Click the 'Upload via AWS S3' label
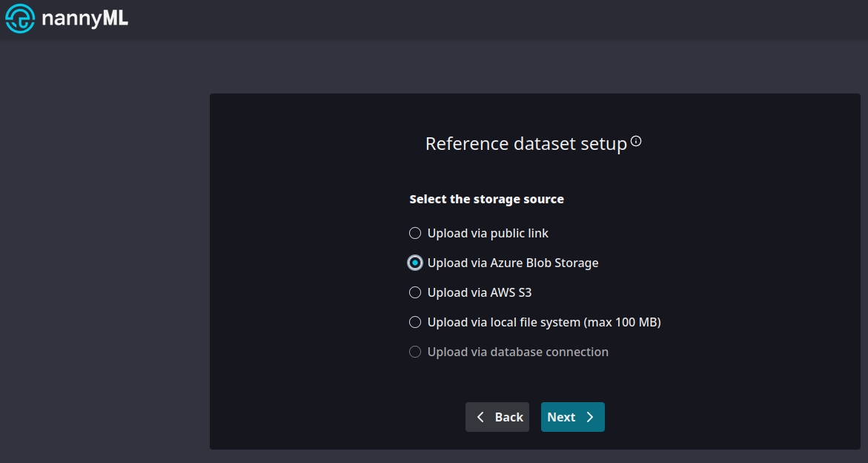The height and width of the screenshot is (463, 868). point(480,292)
